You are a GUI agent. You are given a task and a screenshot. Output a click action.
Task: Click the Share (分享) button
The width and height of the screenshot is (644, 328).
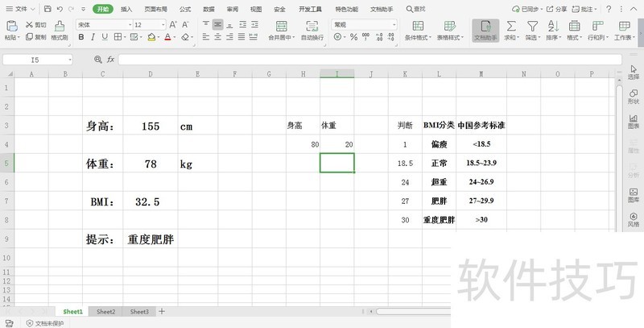tap(556, 9)
